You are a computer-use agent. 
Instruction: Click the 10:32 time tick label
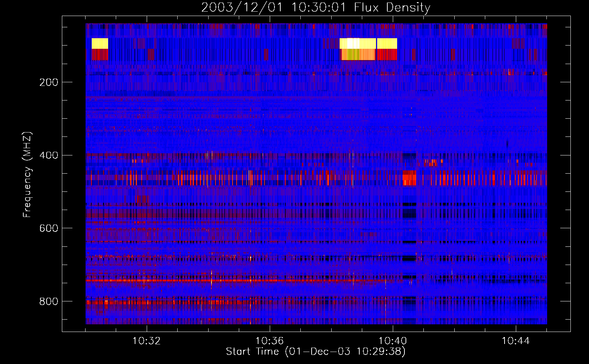pos(147,341)
